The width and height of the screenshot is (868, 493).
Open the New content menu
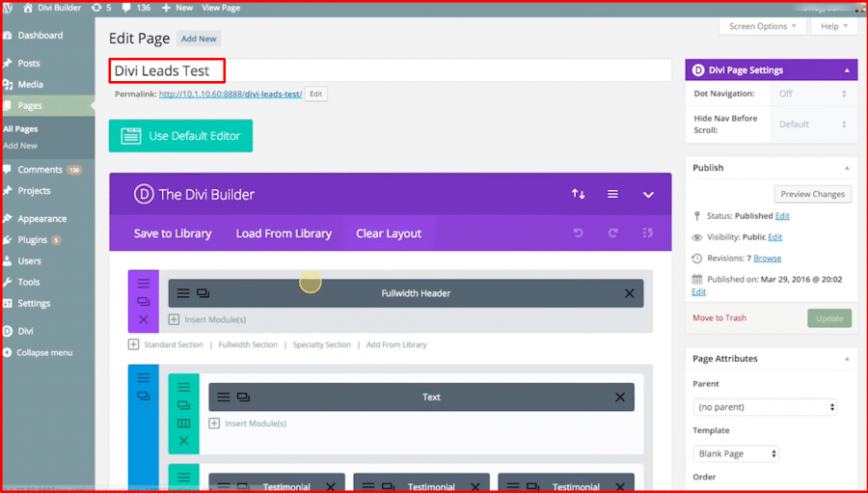[177, 8]
